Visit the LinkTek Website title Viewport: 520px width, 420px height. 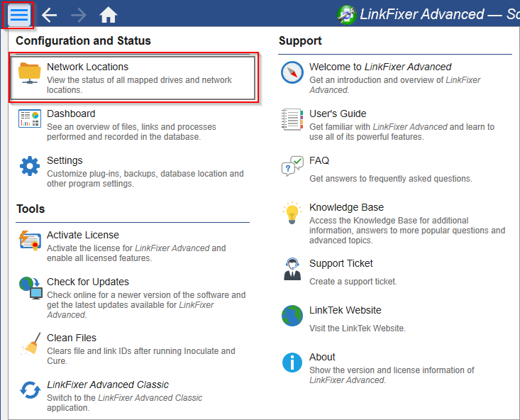click(x=345, y=310)
